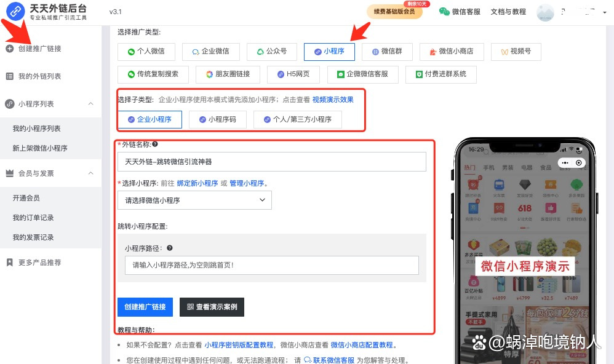Open 我的订单记录 submenu item
The image size is (614, 364).
pyautogui.click(x=33, y=218)
